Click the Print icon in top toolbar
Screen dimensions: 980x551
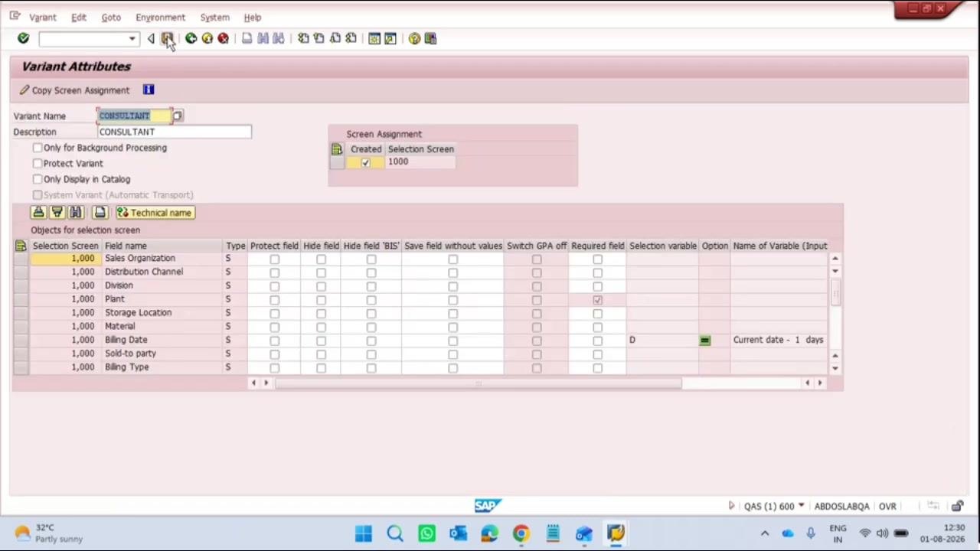click(x=247, y=38)
